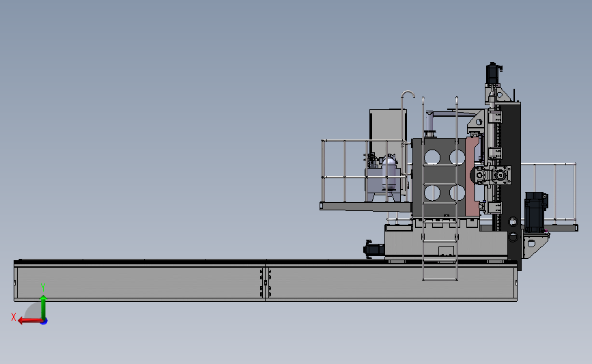The image size is (592, 364).
Task: Select the long machine bed base on the left
Action: [x=140, y=281]
